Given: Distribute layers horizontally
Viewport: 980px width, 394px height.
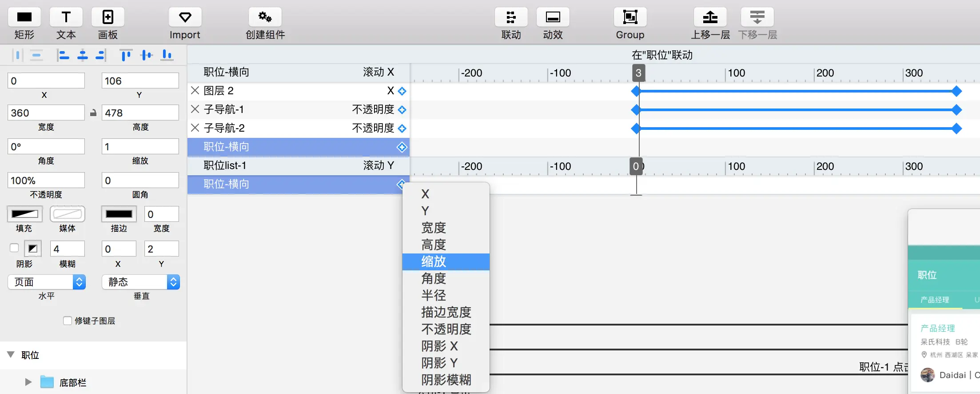Looking at the screenshot, I should point(18,55).
